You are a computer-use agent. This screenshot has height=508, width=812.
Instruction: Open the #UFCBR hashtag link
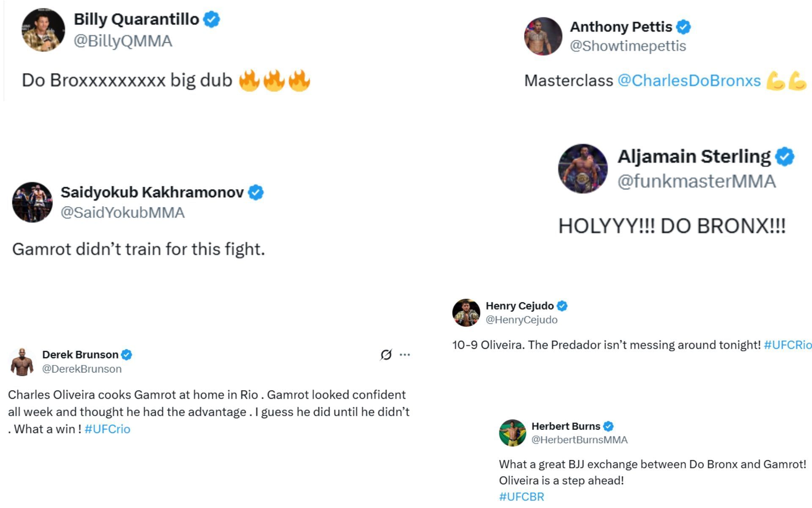[x=521, y=497]
